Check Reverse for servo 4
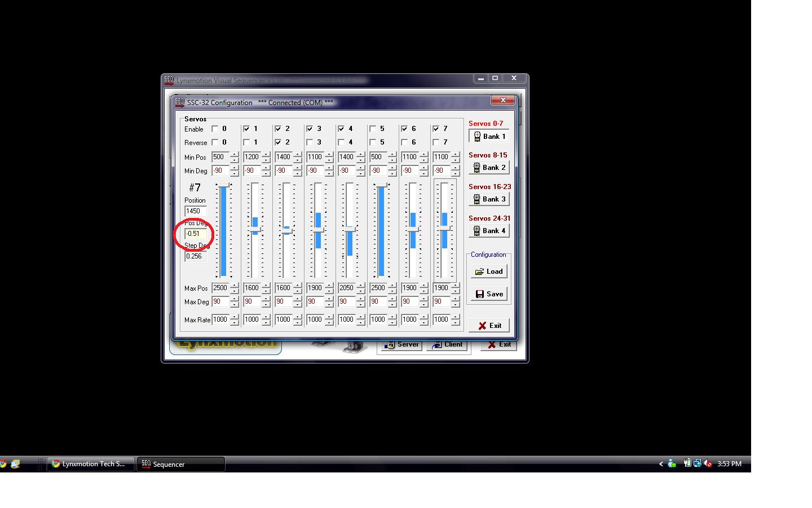 (x=341, y=142)
